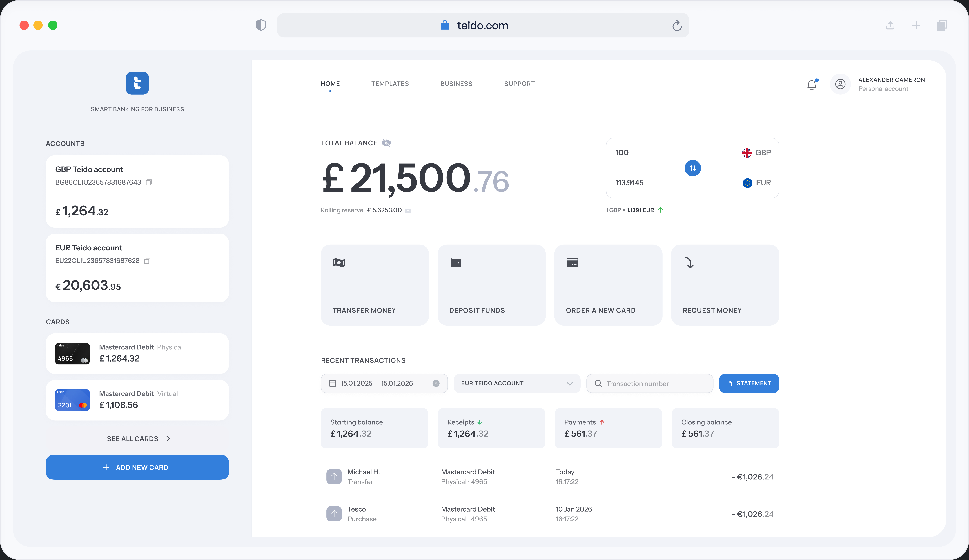This screenshot has width=969, height=560.
Task: Click the Receipts summary
Action: [x=491, y=428]
